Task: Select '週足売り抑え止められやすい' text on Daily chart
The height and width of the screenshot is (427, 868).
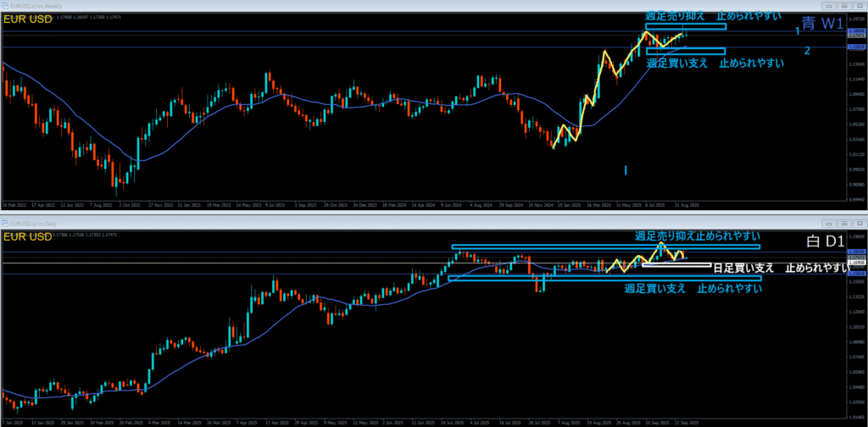Action: 697,236
